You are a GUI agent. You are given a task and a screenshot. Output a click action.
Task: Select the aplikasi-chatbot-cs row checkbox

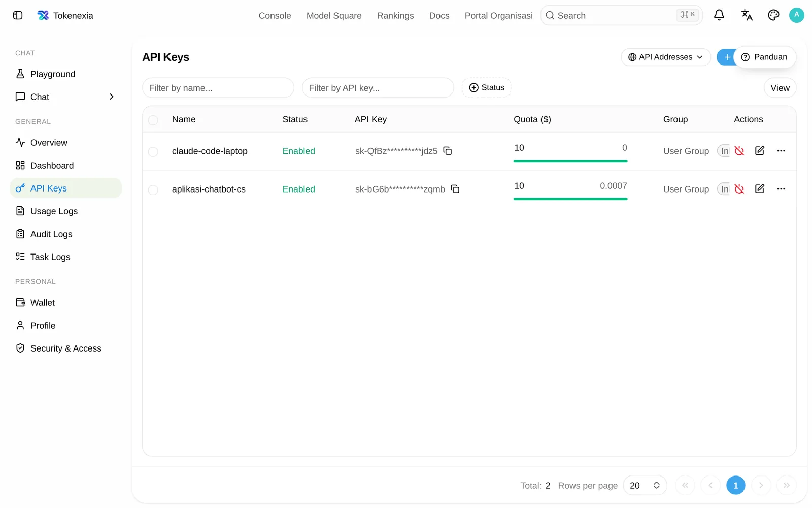click(x=153, y=190)
